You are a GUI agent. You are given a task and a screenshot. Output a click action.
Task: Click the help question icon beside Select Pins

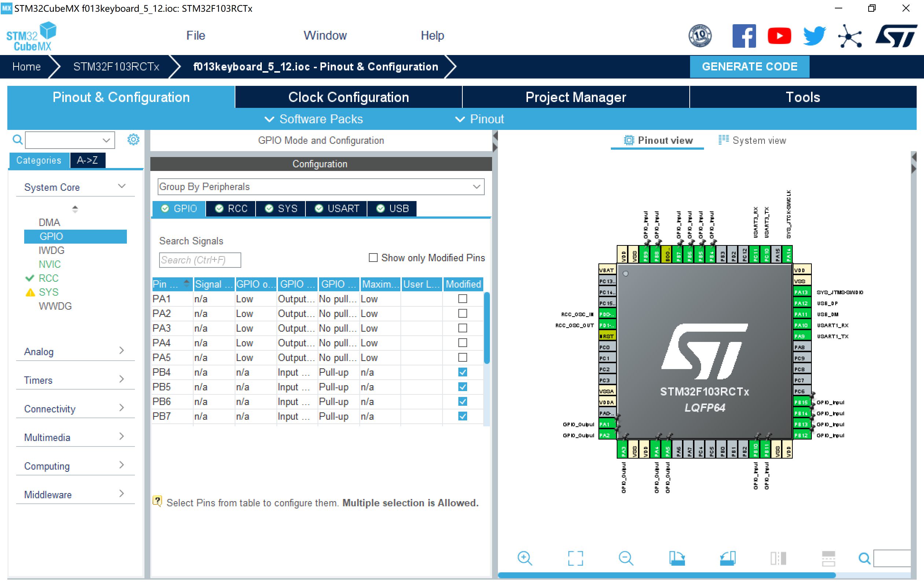(x=157, y=501)
